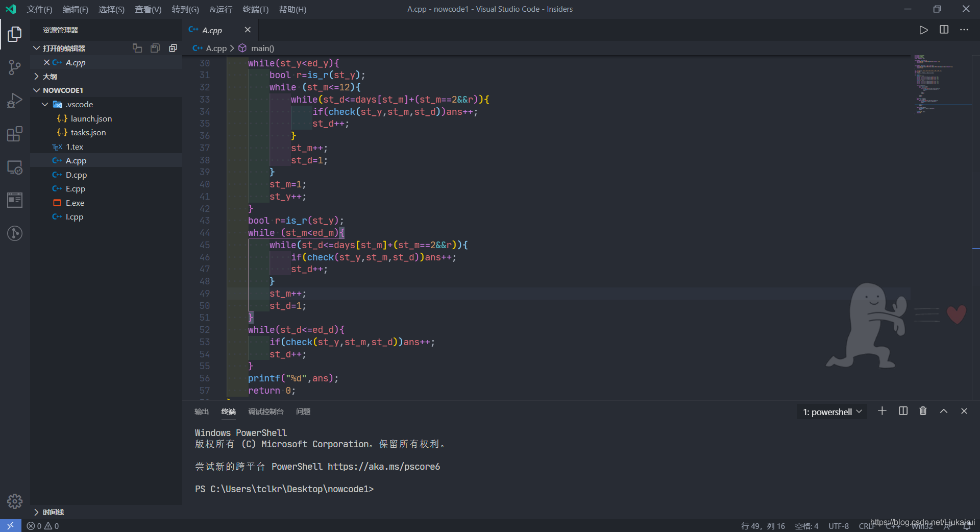980x532 pixels.
Task: Click the save all icon in open editors
Action: click(x=155, y=48)
